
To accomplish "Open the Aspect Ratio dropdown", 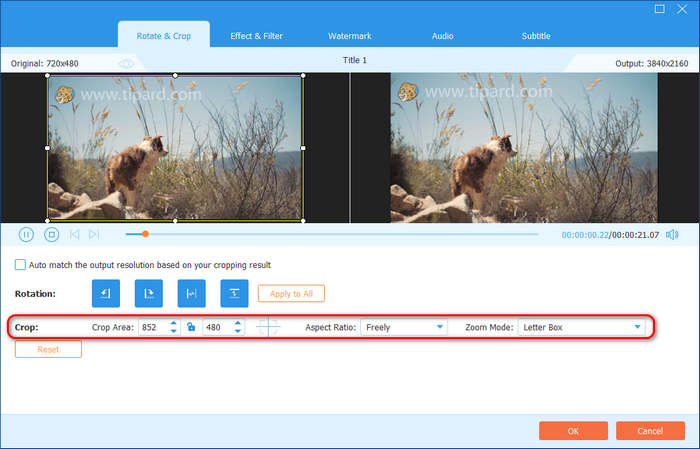I will [x=404, y=327].
